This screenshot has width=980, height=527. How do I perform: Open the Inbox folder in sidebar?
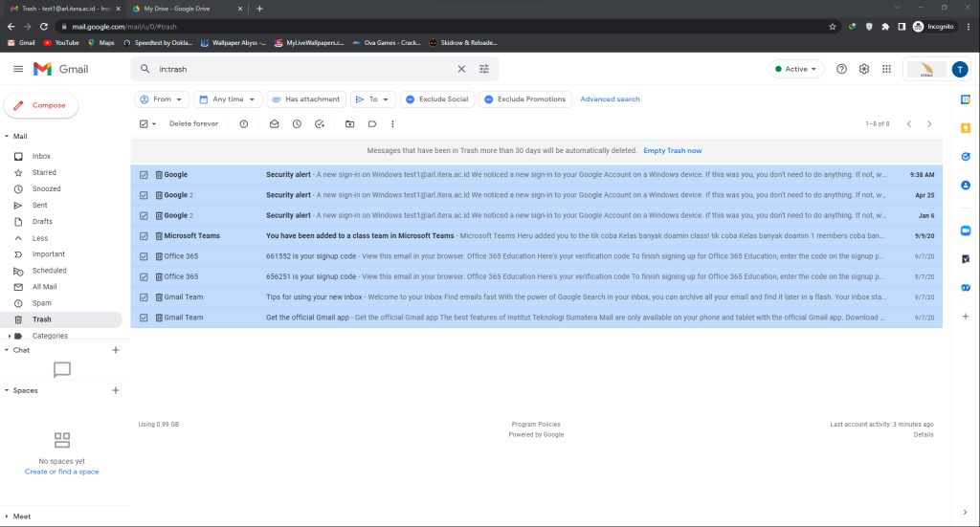point(41,156)
